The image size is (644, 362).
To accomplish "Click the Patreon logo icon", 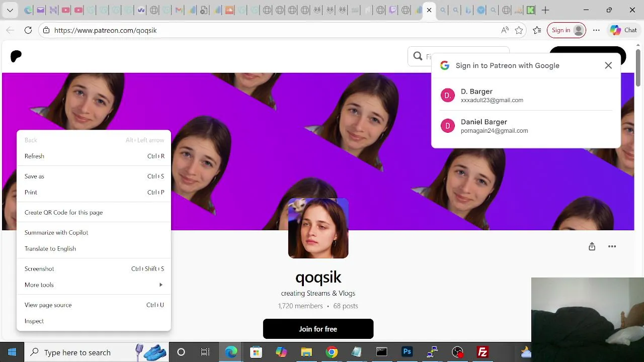I will tap(16, 56).
